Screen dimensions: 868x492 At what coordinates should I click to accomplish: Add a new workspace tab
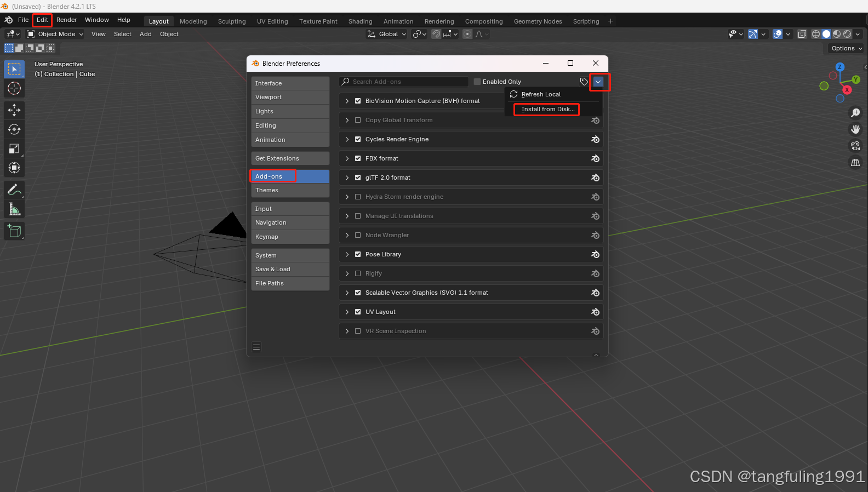pyautogui.click(x=610, y=21)
